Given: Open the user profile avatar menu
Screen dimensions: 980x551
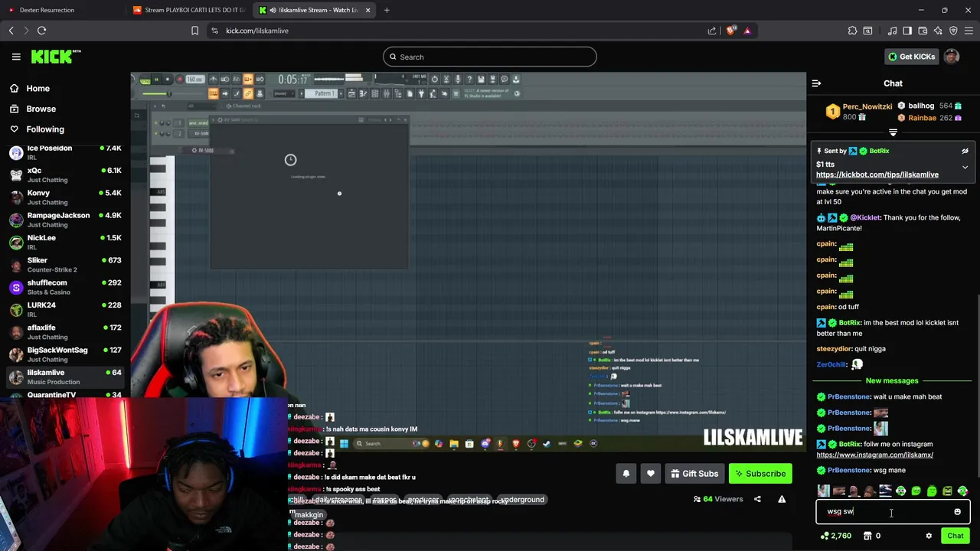Looking at the screenshot, I should [x=952, y=57].
